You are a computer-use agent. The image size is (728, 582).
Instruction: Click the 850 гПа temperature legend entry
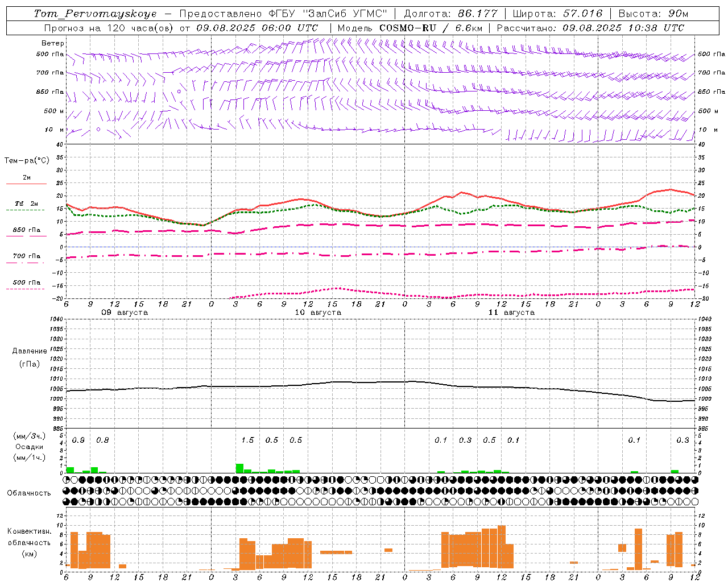[x=27, y=230]
